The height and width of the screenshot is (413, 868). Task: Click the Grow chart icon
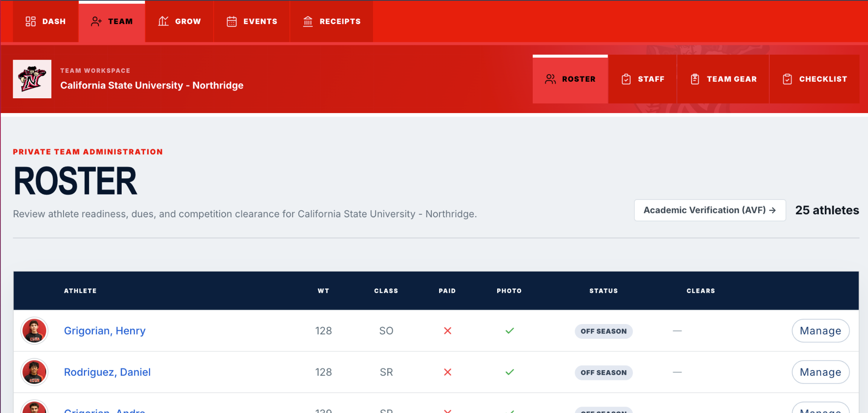tap(163, 21)
